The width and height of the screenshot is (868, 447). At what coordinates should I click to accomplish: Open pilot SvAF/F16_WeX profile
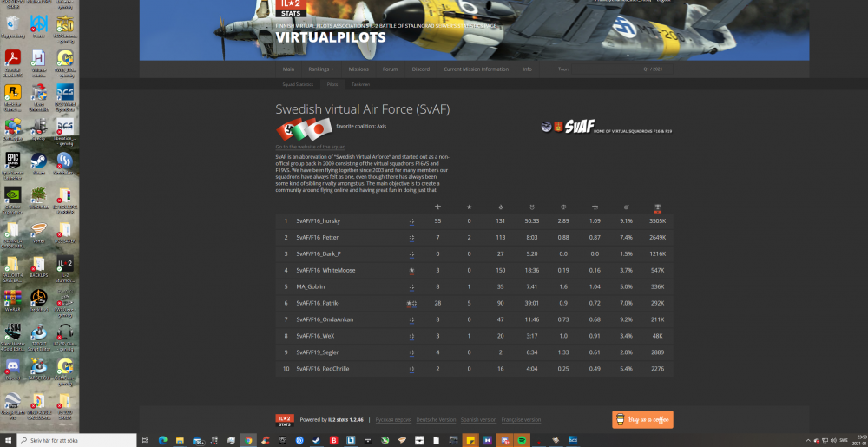coord(315,336)
